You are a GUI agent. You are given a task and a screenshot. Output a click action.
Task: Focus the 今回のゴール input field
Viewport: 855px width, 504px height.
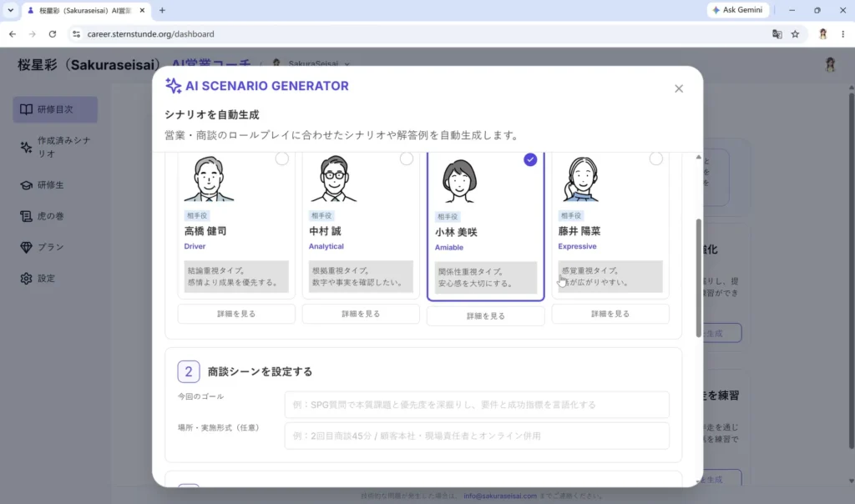click(x=477, y=405)
